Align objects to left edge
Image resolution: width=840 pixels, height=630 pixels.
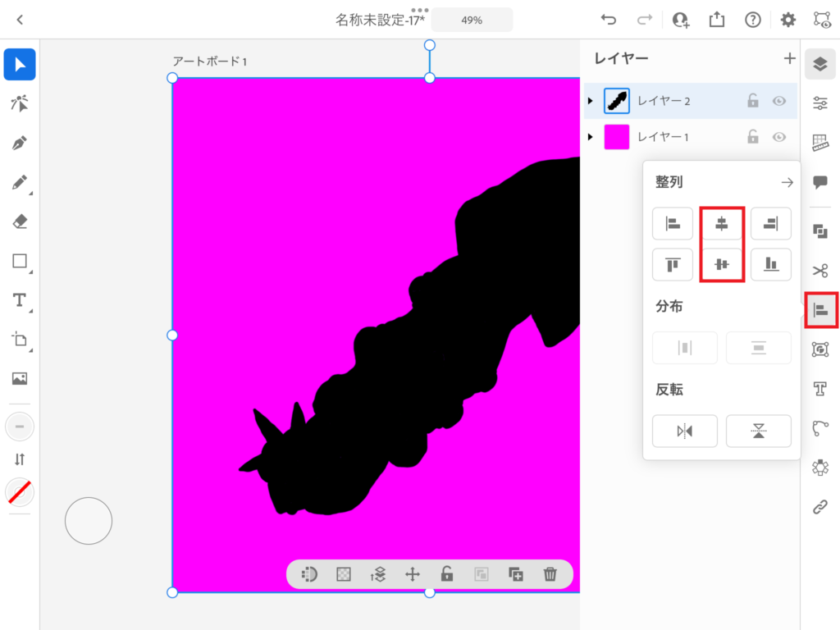(x=673, y=223)
